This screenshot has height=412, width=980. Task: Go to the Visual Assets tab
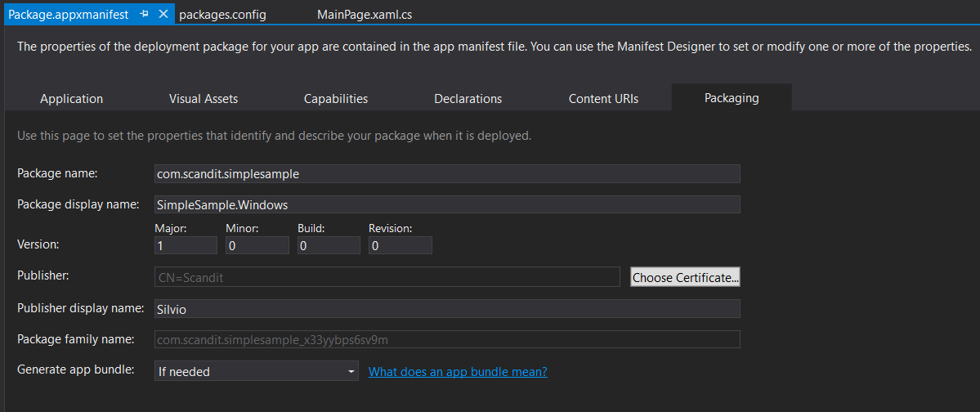click(204, 98)
